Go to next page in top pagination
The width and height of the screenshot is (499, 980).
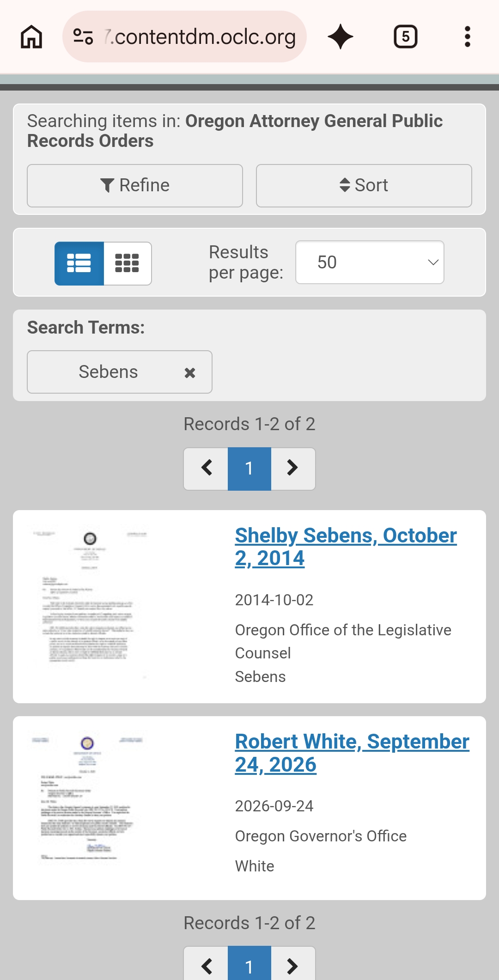tap(293, 469)
